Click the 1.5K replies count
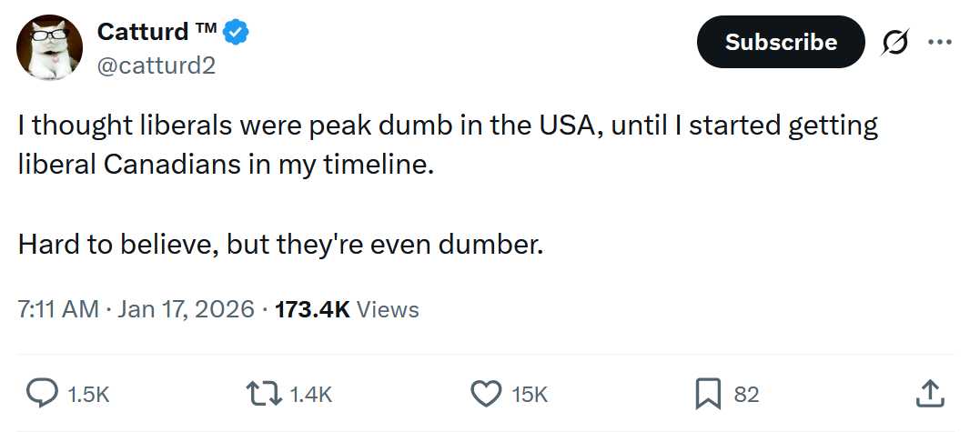This screenshot has width=980, height=432. [x=88, y=394]
